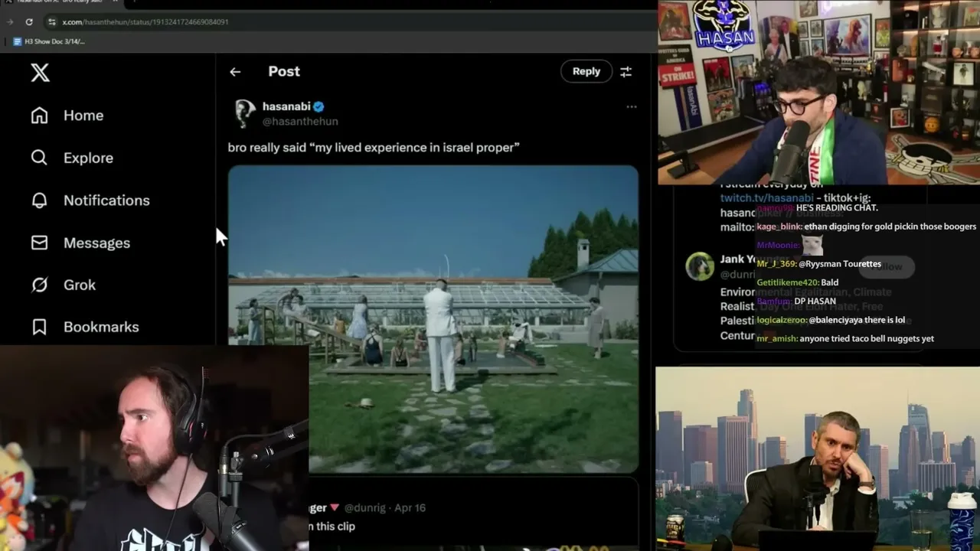Open the three-dot more menu on hasanabi's post
This screenshot has height=551, width=980.
[x=632, y=106]
